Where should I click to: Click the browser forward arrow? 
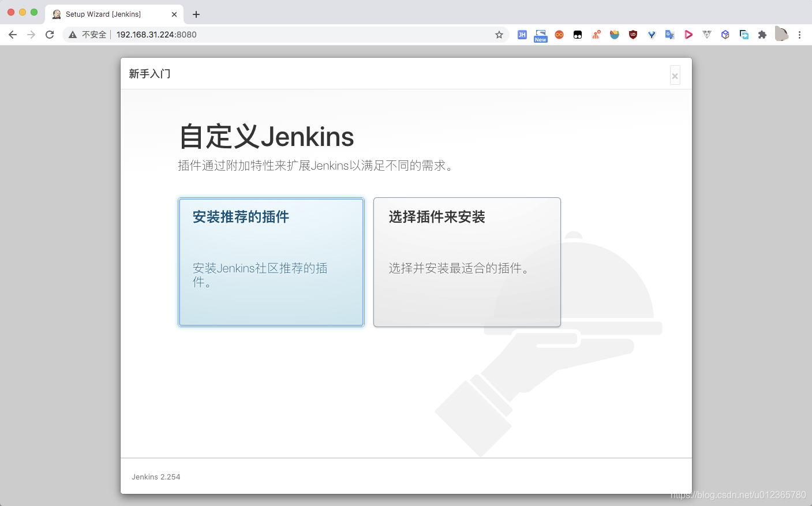pos(31,35)
